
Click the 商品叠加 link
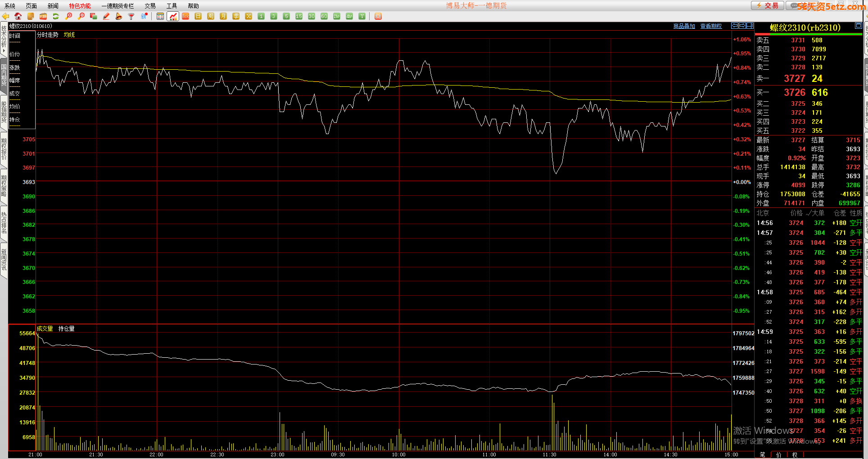[684, 26]
